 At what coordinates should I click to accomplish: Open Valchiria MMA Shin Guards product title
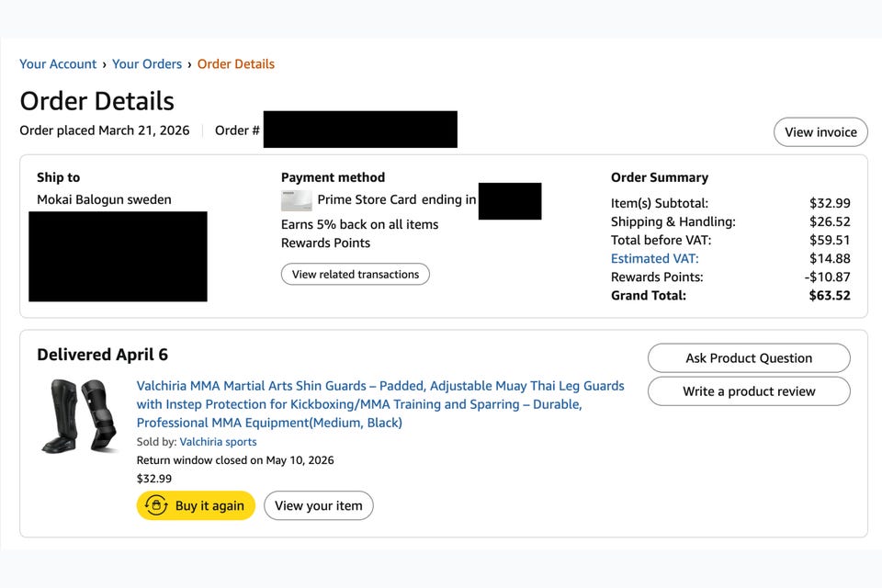(380, 404)
